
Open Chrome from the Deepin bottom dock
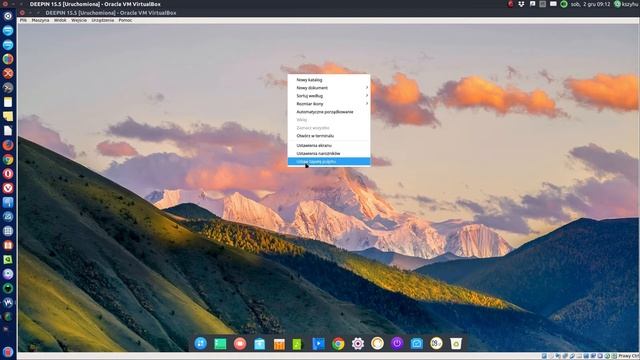(x=338, y=344)
